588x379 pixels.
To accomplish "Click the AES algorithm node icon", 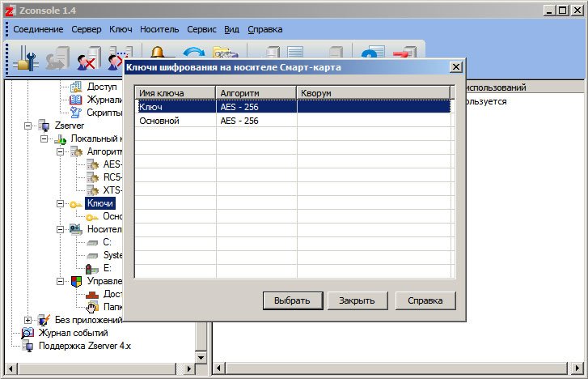I will click(92, 164).
